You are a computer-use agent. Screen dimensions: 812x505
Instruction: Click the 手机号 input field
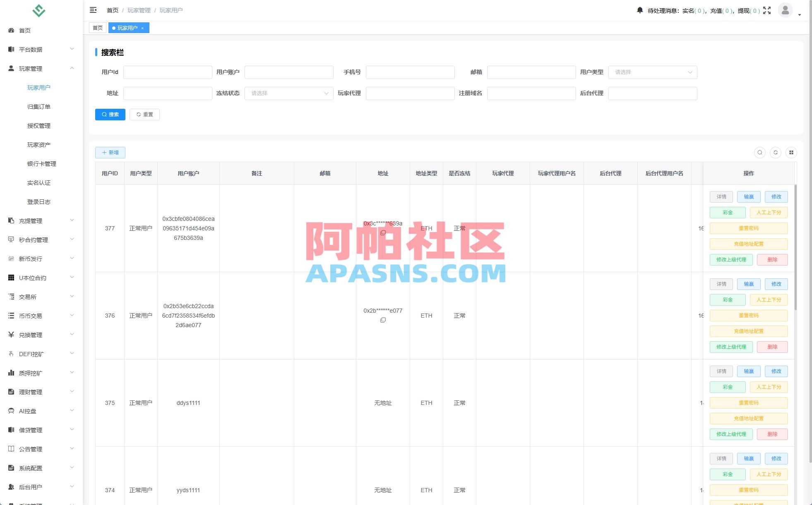pos(410,72)
